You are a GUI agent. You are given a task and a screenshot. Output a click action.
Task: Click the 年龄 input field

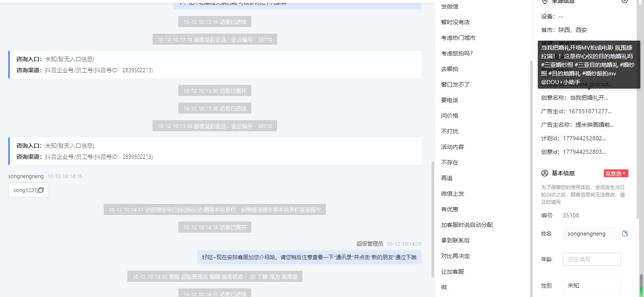click(x=592, y=259)
